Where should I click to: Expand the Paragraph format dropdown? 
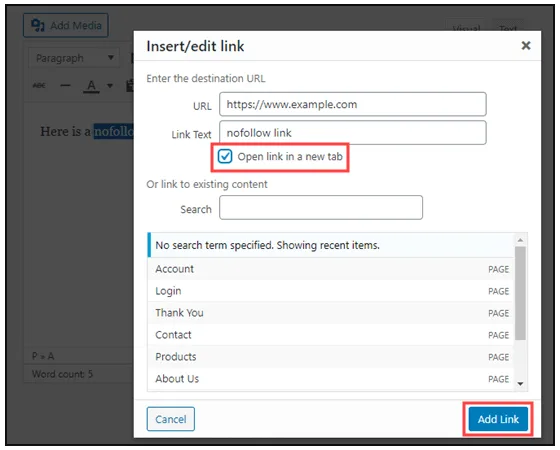pyautogui.click(x=74, y=58)
